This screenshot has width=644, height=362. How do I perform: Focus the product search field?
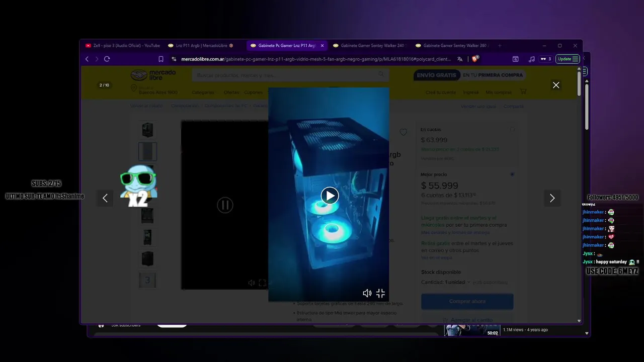pyautogui.click(x=289, y=75)
